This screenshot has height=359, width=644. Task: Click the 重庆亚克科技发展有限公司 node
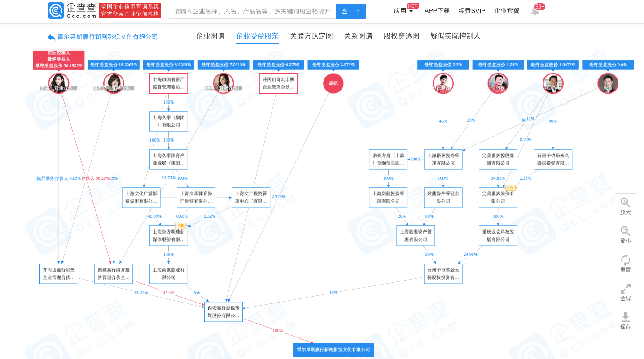click(498, 236)
